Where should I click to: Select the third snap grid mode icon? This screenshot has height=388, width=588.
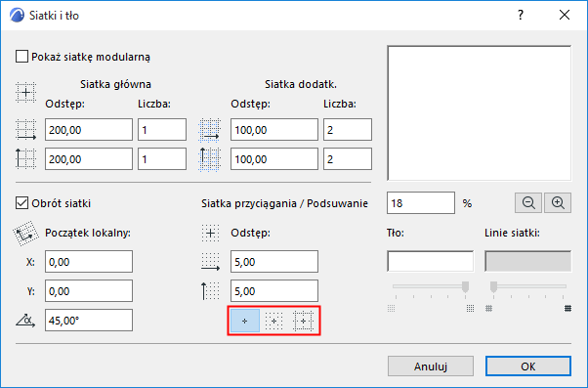click(303, 321)
